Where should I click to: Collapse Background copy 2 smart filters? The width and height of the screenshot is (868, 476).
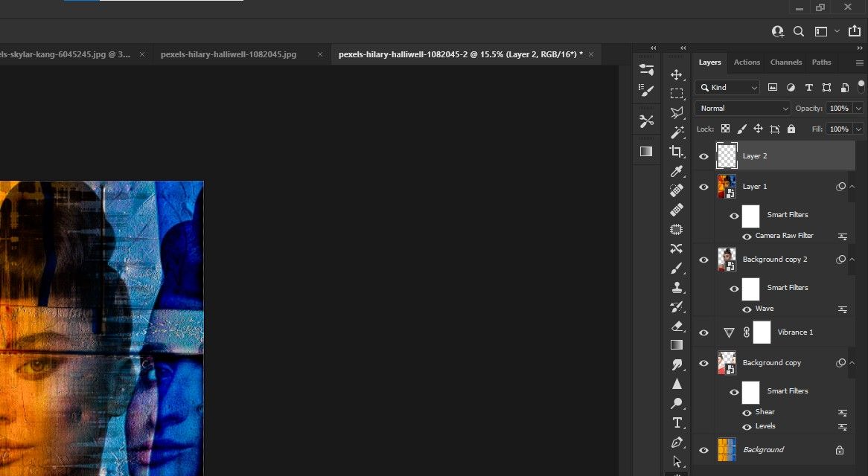[852, 260]
